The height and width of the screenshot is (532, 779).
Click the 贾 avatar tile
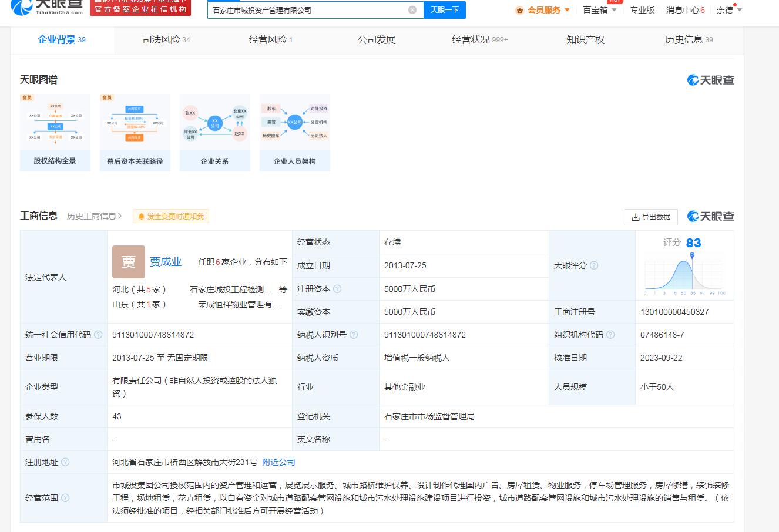(129, 262)
